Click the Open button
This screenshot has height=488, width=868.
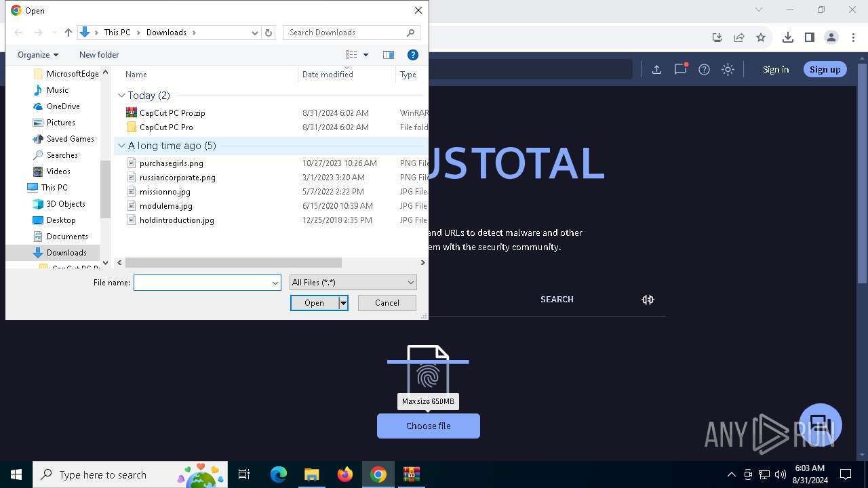coord(314,303)
